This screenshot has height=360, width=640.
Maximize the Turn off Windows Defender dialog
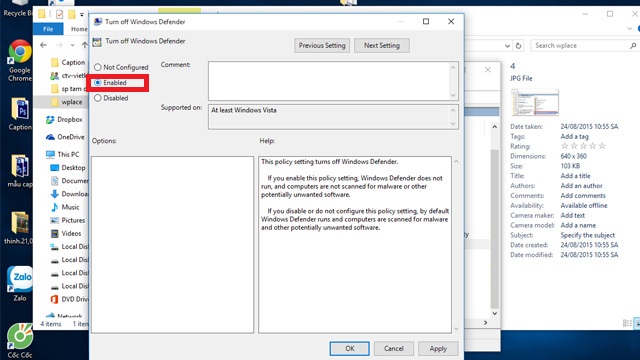point(426,21)
